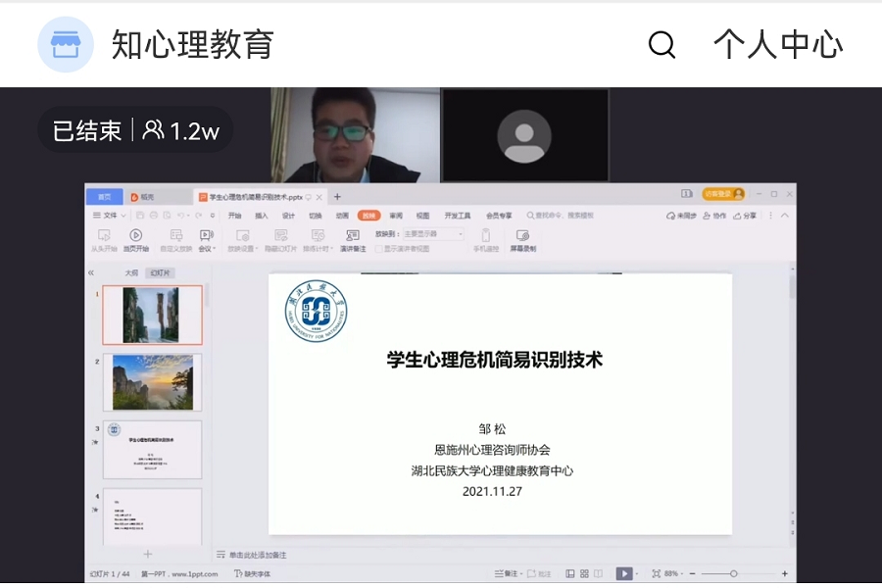Click the search magnifier icon in header
Image resolution: width=882 pixels, height=588 pixels.
(662, 45)
